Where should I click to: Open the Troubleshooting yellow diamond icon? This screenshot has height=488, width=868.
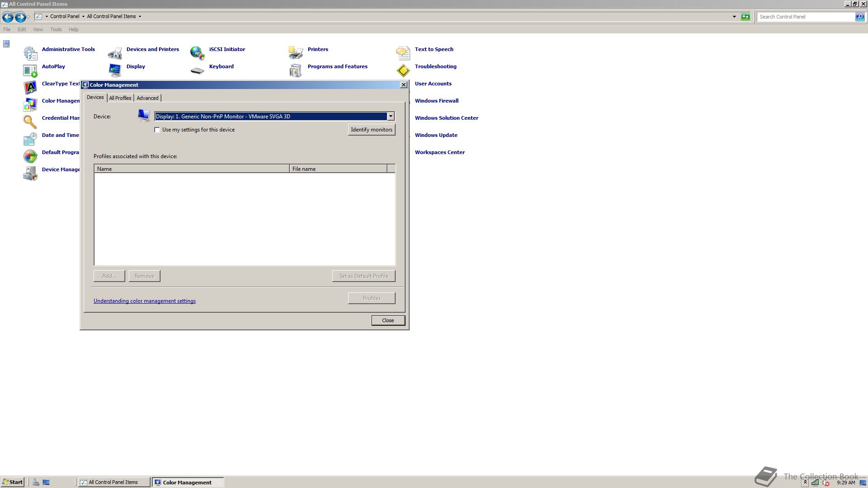pyautogui.click(x=403, y=70)
